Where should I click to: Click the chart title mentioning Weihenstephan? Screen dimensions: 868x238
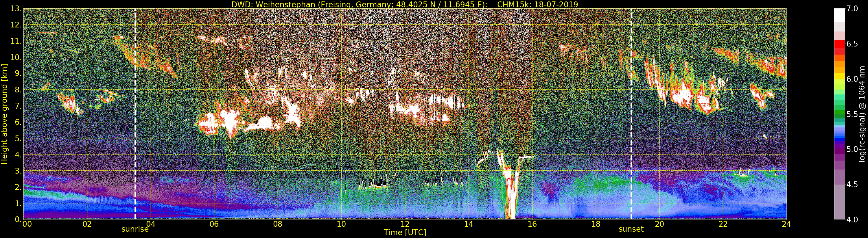[405, 4]
